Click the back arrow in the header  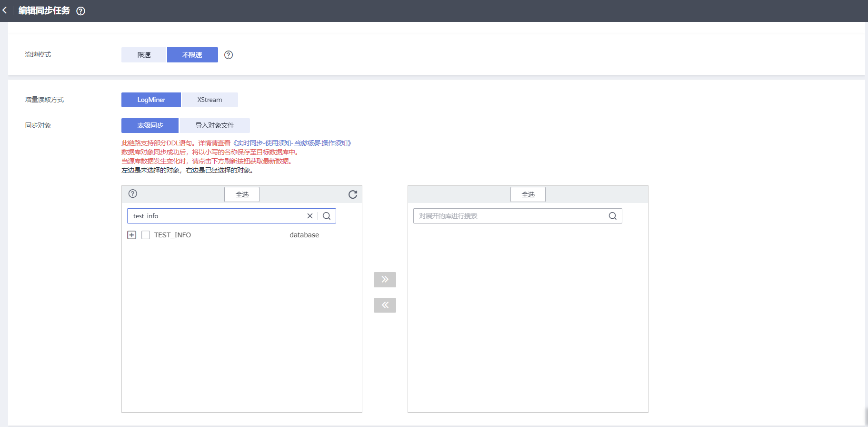5,10
